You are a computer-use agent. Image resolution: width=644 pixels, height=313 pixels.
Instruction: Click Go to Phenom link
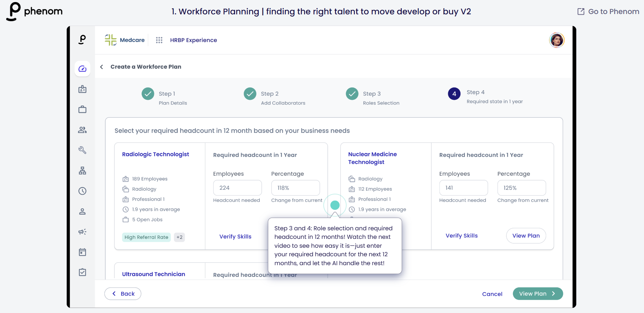[x=608, y=12]
